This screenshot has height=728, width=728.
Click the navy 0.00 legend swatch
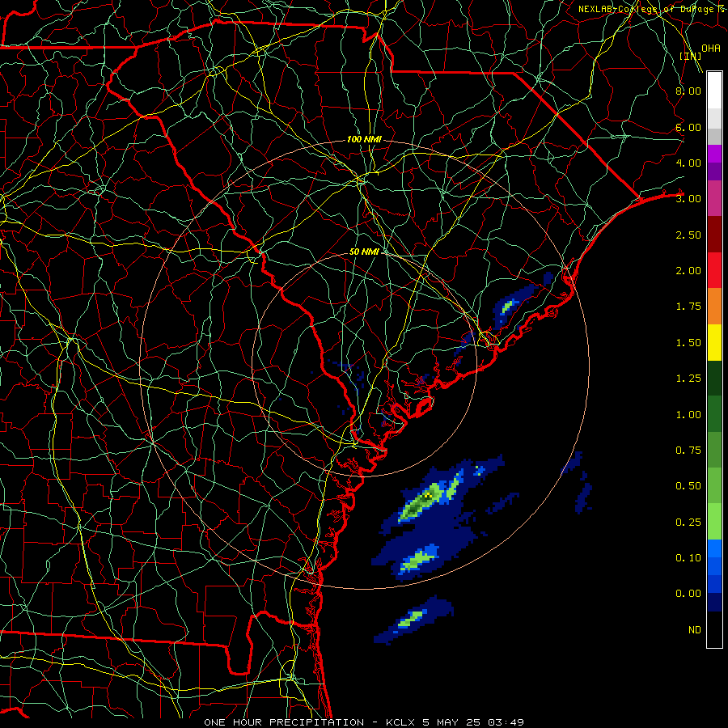pyautogui.click(x=714, y=603)
